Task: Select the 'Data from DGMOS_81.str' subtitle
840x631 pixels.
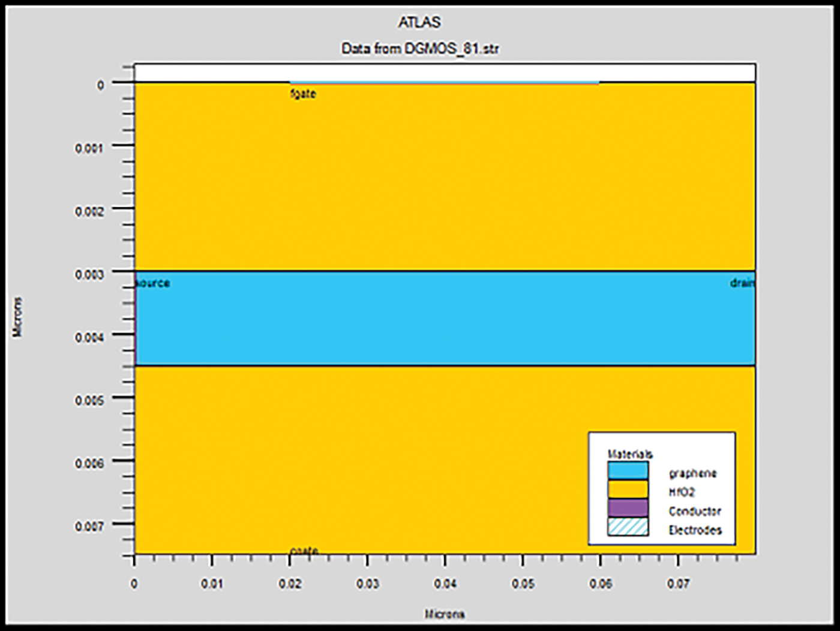Action: (419, 49)
